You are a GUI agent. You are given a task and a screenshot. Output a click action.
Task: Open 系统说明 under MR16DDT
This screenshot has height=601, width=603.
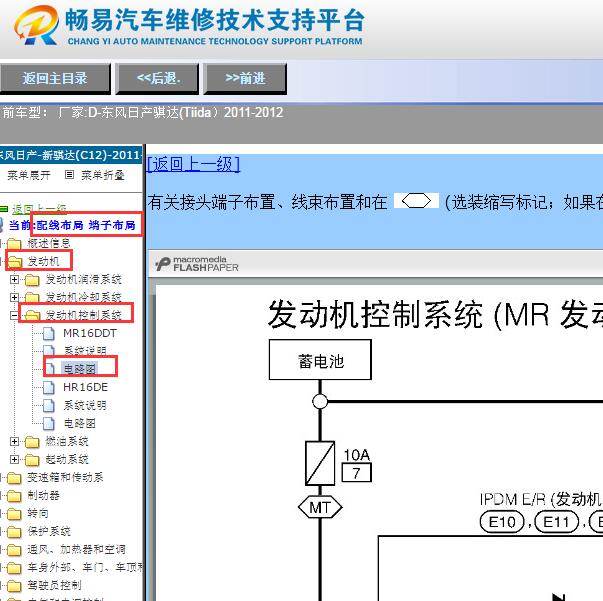tap(85, 351)
